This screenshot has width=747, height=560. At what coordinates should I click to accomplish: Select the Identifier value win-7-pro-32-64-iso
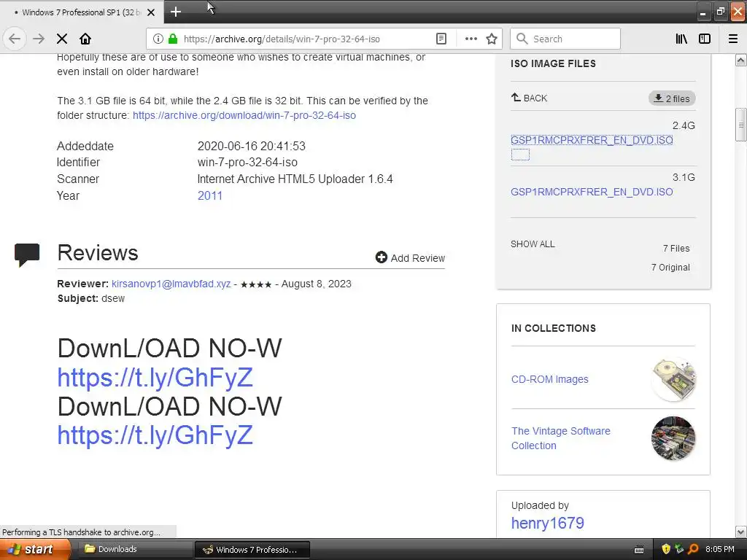(247, 163)
